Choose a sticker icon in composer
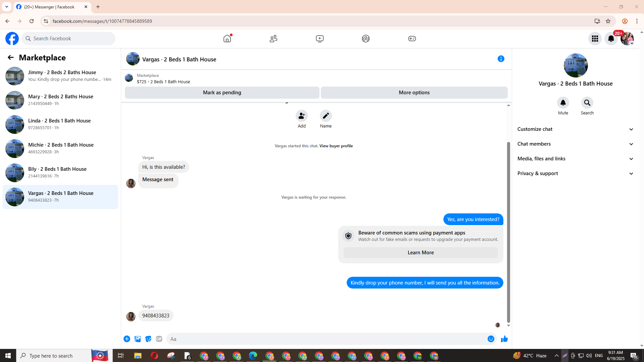Image resolution: width=644 pixels, height=362 pixels. click(x=148, y=339)
